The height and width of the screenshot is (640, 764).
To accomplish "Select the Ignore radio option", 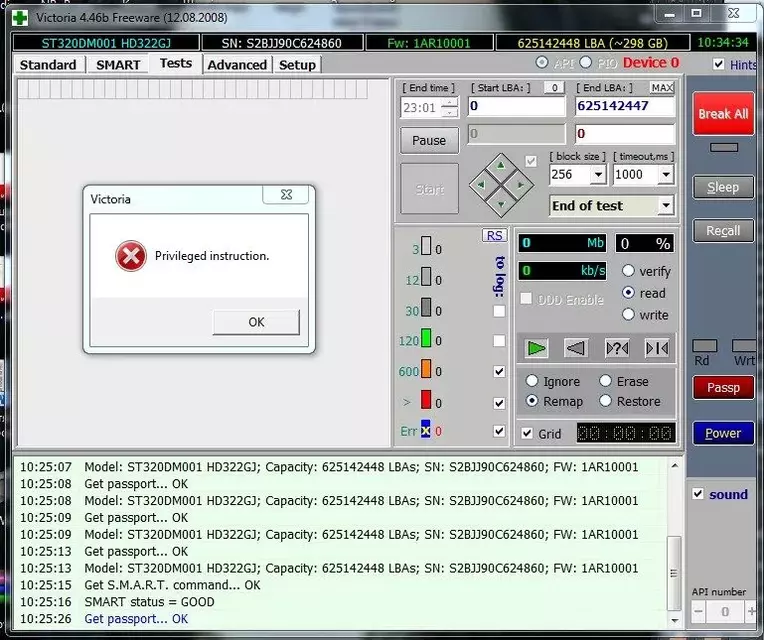I will pos(532,381).
